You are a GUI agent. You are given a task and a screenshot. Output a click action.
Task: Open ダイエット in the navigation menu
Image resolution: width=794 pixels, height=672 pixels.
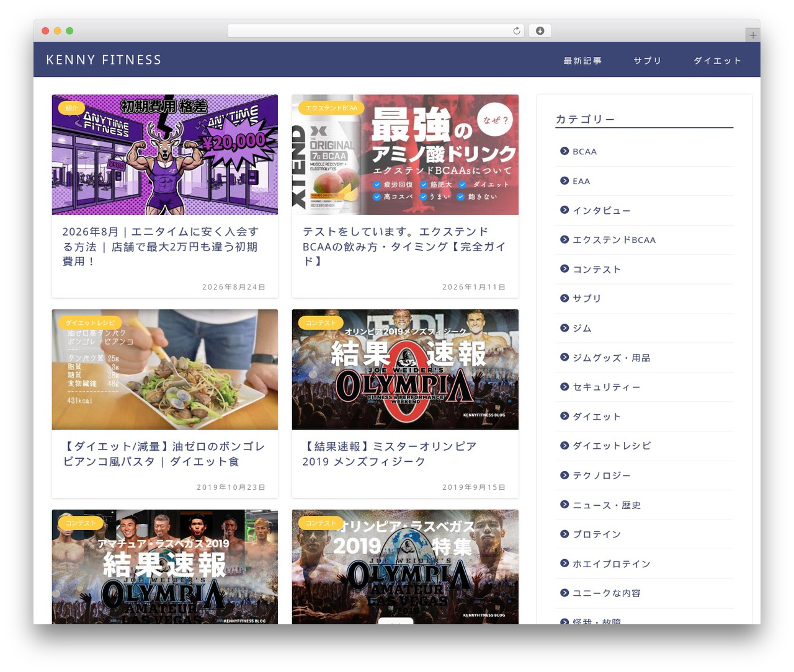[x=718, y=61]
